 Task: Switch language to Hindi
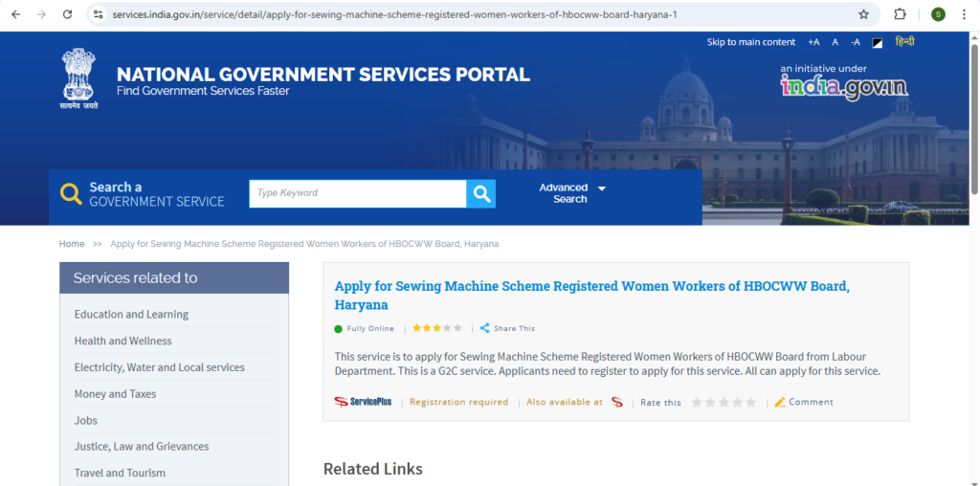(x=904, y=42)
